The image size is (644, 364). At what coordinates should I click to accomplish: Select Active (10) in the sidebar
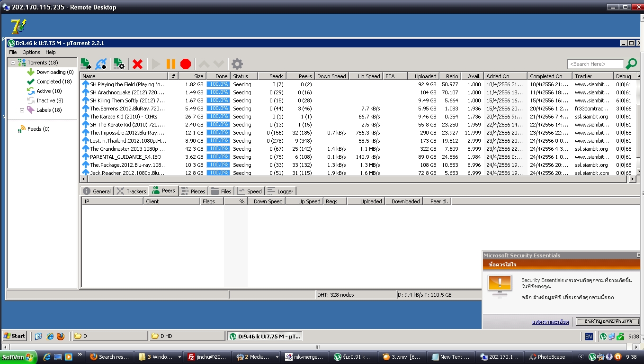(x=45, y=91)
